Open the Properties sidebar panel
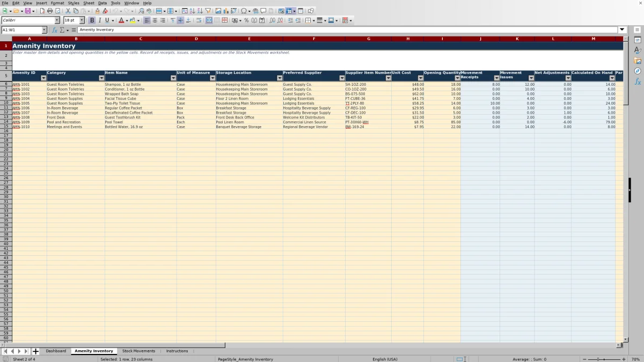Screen dimensions: 644x362 pos(638,40)
